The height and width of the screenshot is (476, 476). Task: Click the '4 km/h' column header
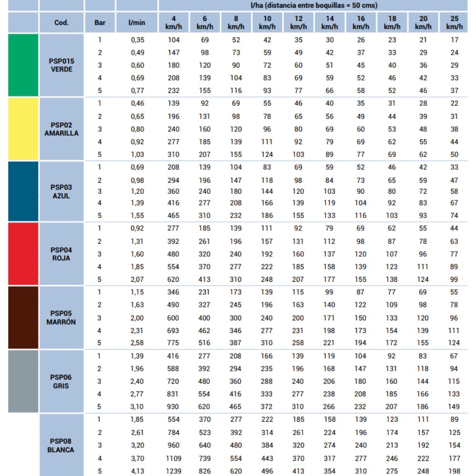point(174,22)
